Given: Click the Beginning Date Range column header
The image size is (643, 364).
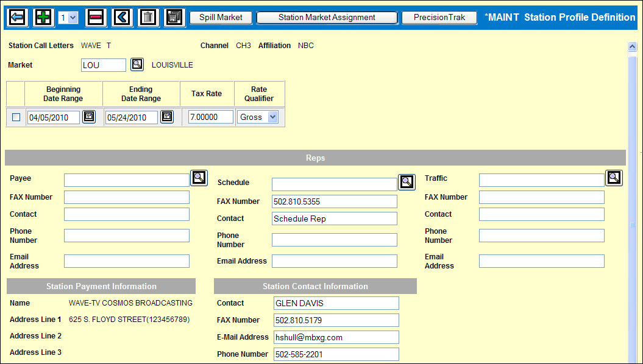Looking at the screenshot, I should coord(63,94).
